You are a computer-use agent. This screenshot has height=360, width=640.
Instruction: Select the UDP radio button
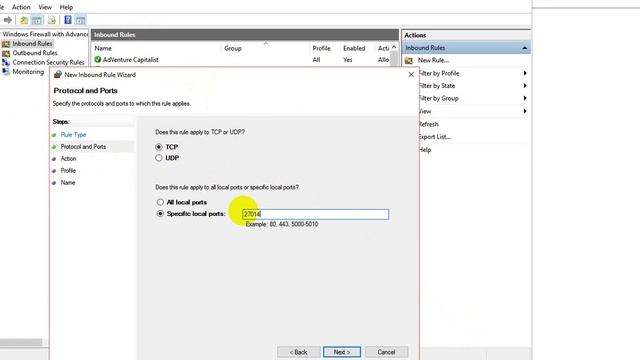pyautogui.click(x=159, y=158)
